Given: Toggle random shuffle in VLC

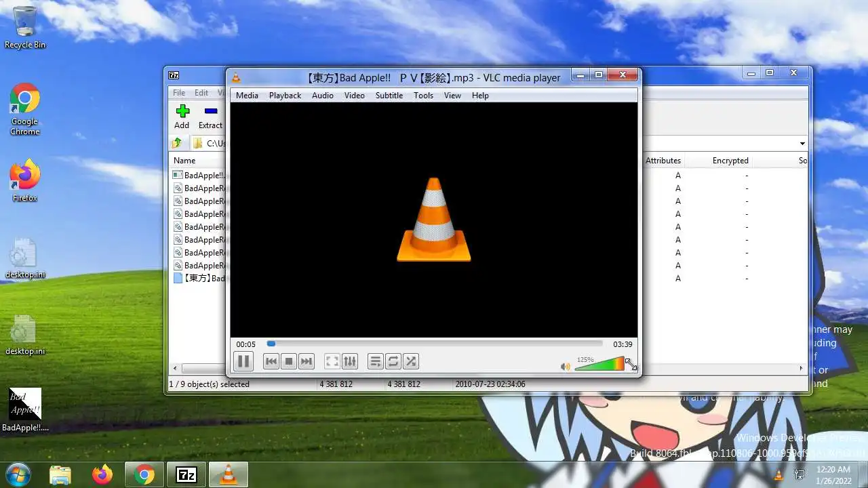Looking at the screenshot, I should coord(411,361).
